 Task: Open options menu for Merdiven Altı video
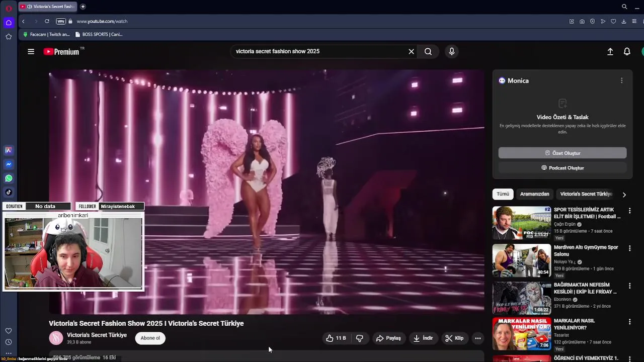629,248
